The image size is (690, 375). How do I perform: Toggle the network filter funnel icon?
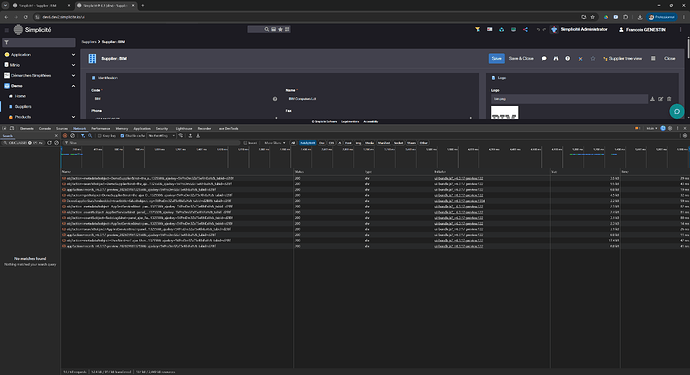pyautogui.click(x=83, y=136)
